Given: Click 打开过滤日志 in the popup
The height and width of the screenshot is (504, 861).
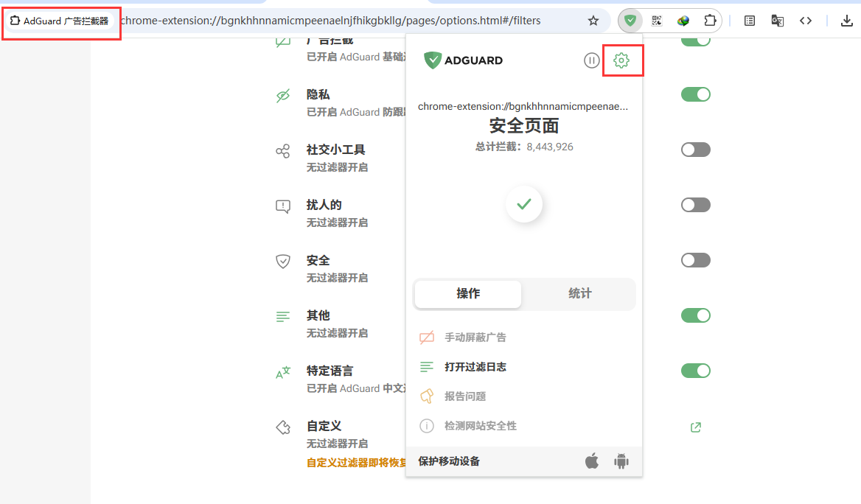Looking at the screenshot, I should tap(475, 367).
